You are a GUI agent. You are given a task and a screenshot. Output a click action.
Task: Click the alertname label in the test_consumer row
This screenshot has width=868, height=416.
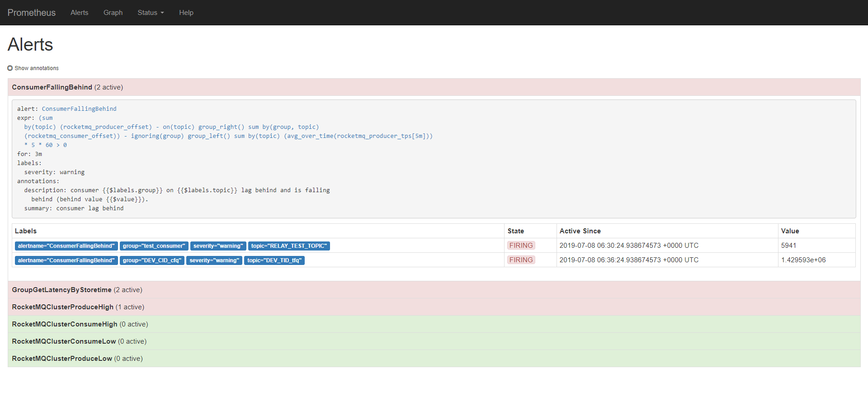(66, 246)
